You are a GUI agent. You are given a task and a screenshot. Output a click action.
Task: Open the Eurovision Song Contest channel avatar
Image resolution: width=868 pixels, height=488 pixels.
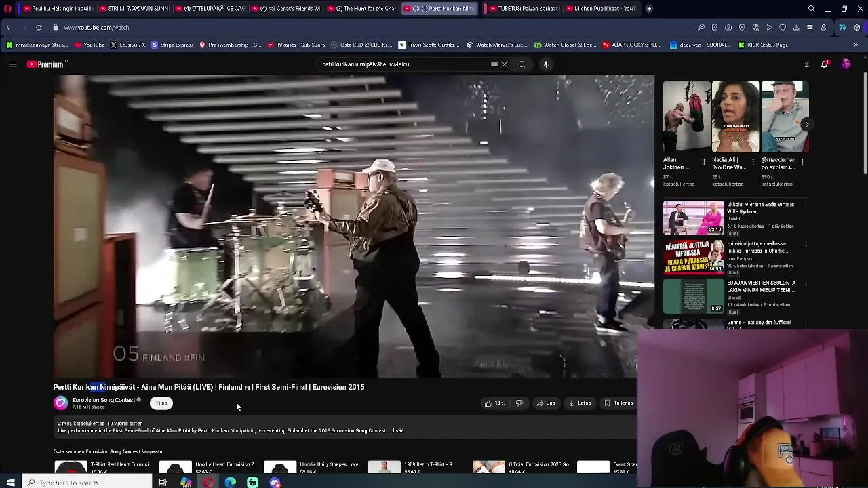click(x=60, y=403)
